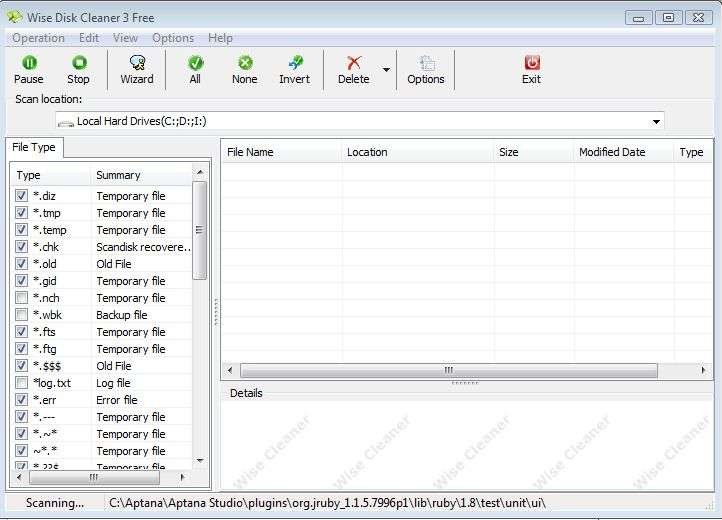Launch the Wizard tool

137,69
